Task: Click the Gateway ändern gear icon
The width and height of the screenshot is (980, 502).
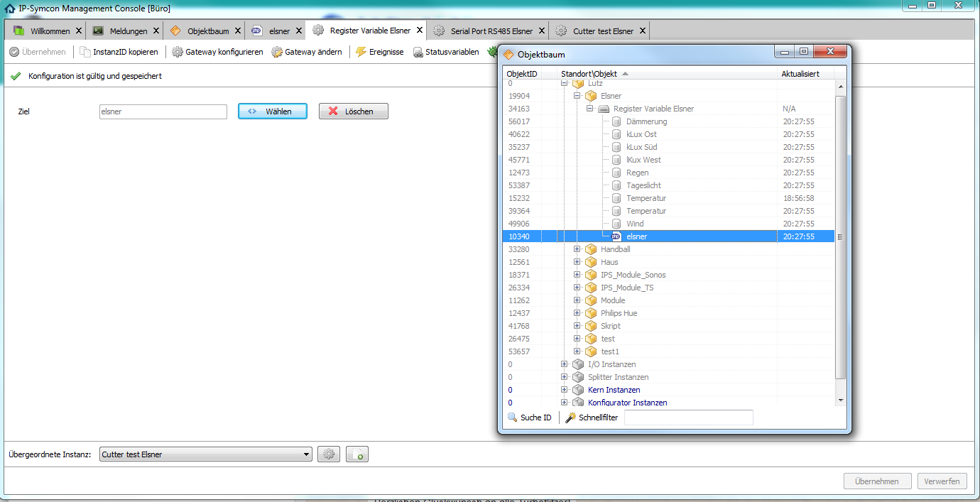Action: point(277,52)
